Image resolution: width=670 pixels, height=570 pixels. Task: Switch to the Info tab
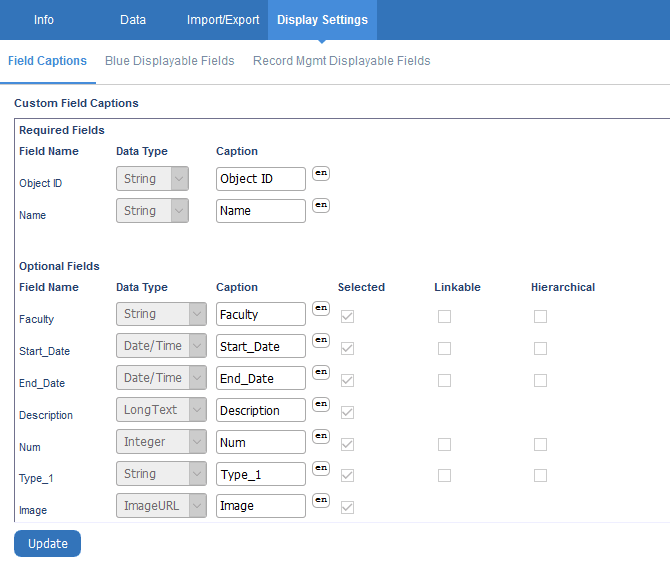coord(44,20)
